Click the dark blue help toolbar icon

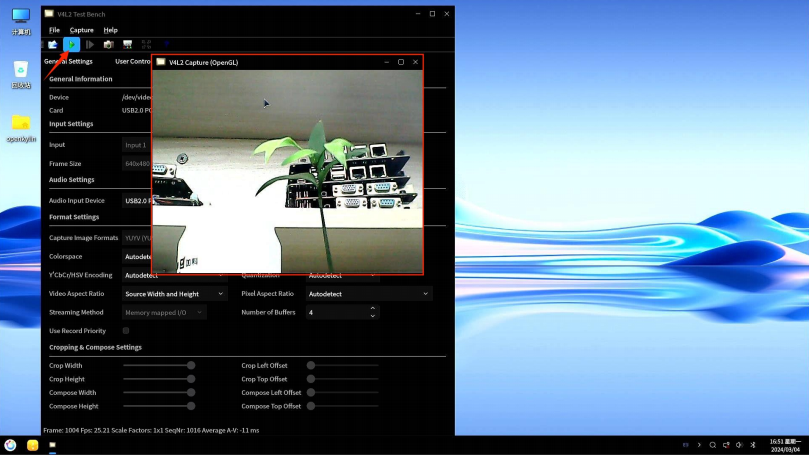(x=167, y=45)
